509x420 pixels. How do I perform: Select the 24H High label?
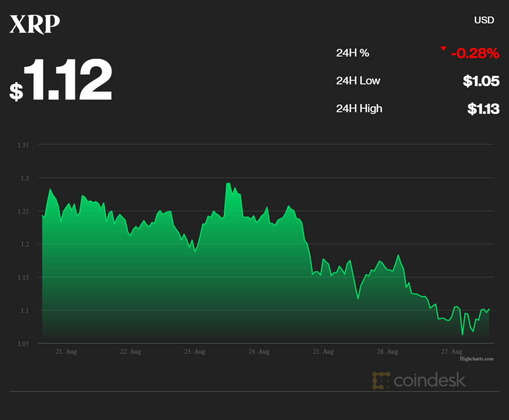(x=359, y=109)
